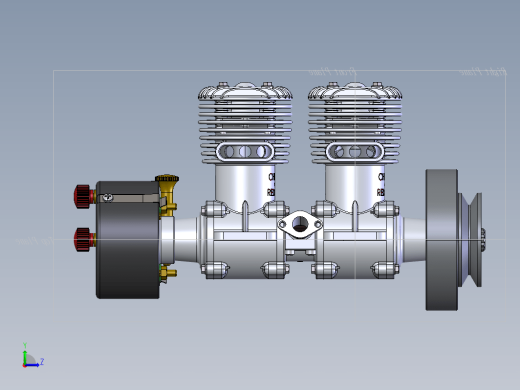Select the central intake flange with hole

pyautogui.click(x=300, y=224)
